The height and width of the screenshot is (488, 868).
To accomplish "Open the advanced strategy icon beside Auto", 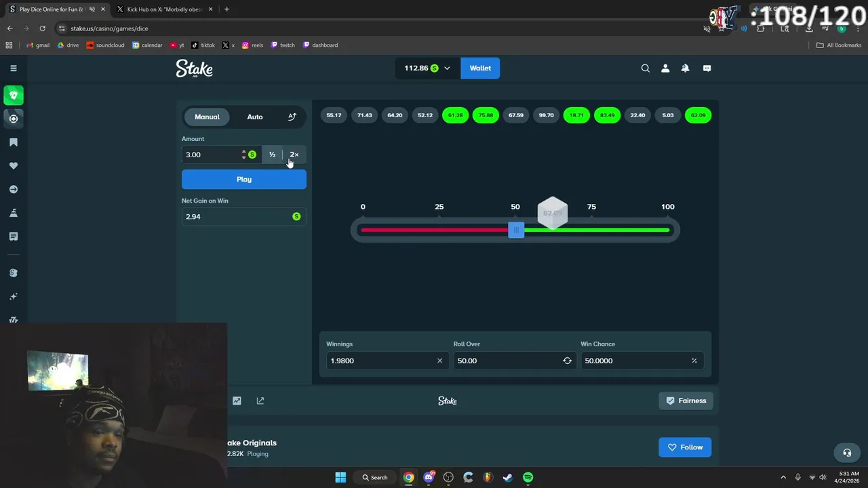I will (292, 117).
